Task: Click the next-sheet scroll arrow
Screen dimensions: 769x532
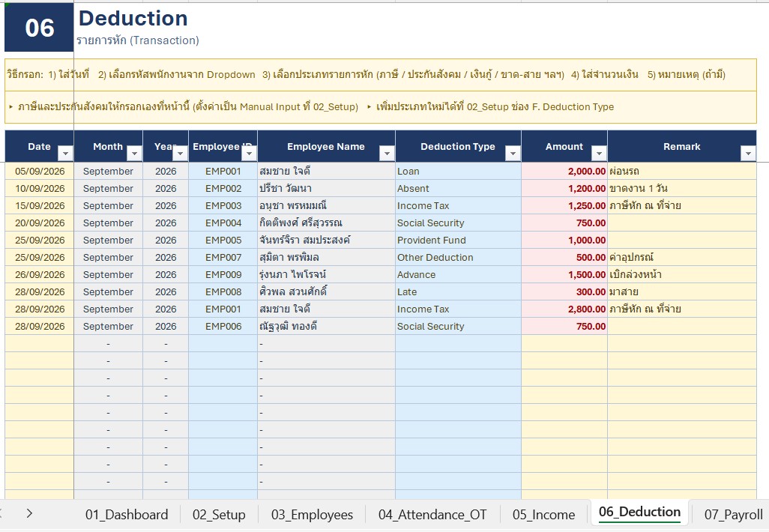Action: 29,513
